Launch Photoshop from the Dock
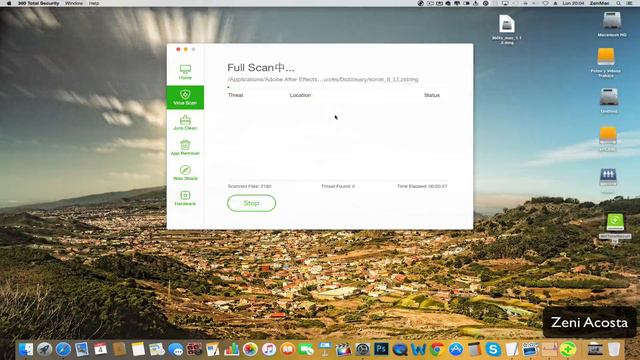This screenshot has height=360, width=640. [381, 349]
